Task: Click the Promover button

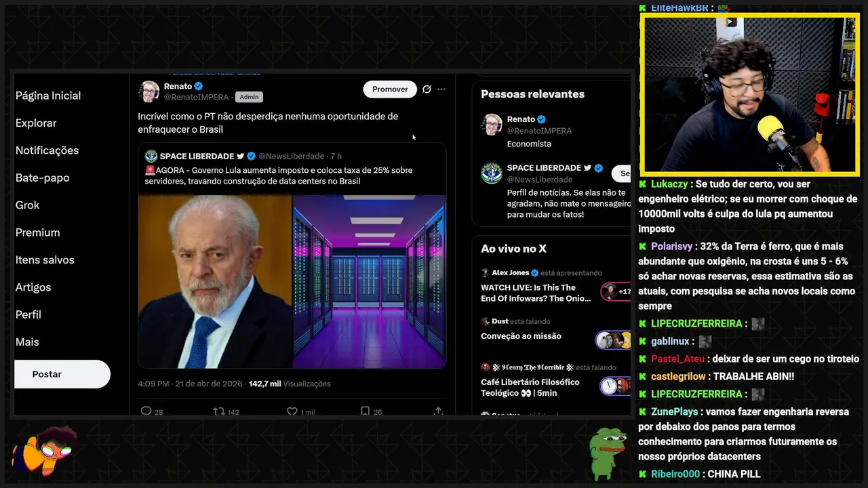Action: coord(390,89)
